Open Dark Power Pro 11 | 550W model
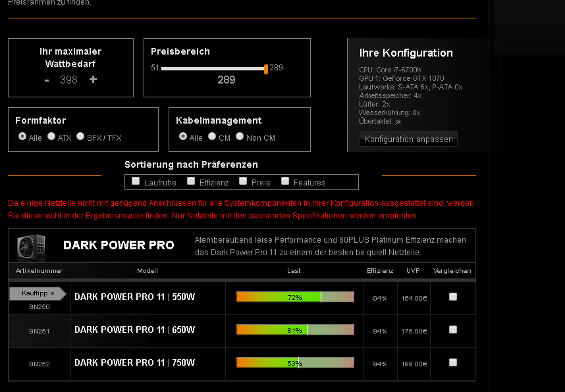Viewport: 565px width, 392px height. pos(134,297)
